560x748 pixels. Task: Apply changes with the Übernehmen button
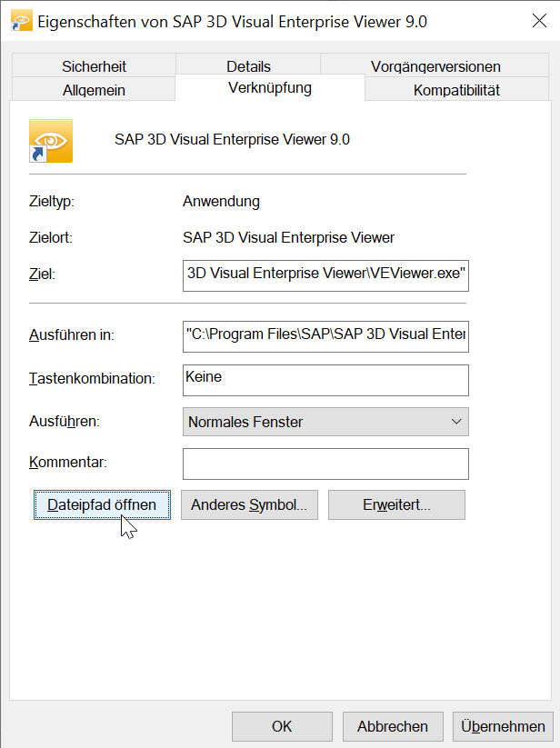tap(503, 726)
